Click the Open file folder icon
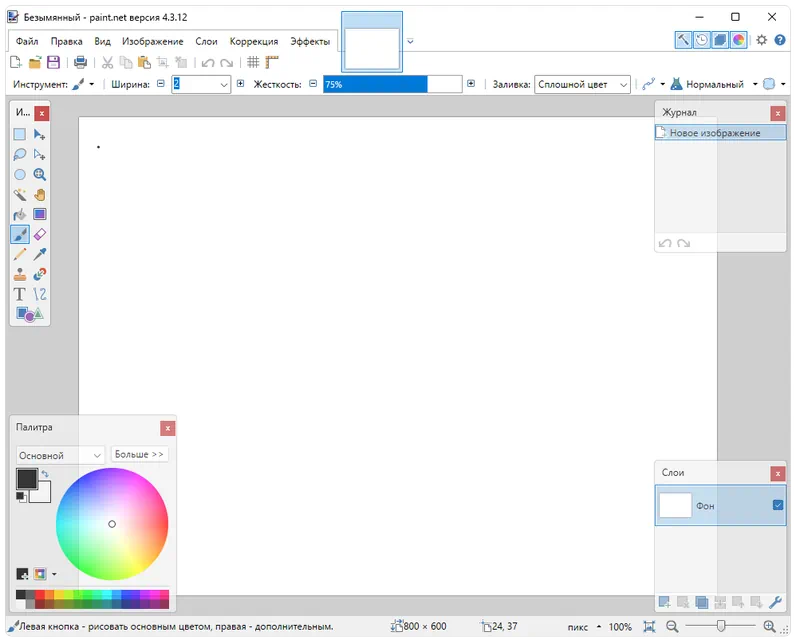 click(x=35, y=62)
